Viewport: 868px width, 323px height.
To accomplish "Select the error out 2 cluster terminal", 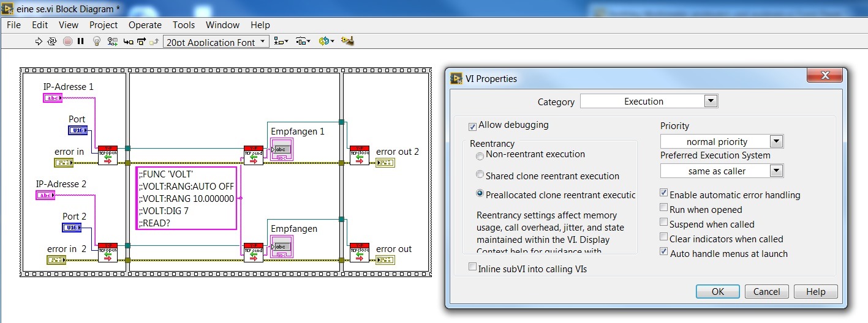I will click(x=385, y=163).
